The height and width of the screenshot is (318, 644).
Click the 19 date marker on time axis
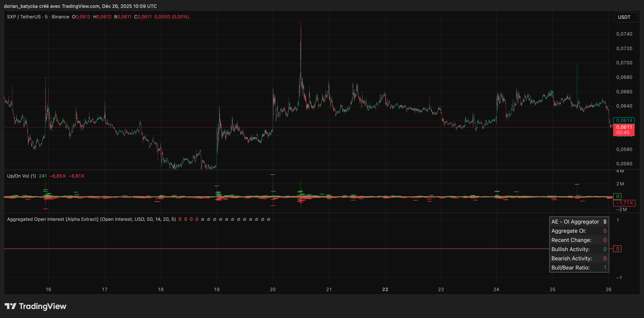tap(217, 289)
